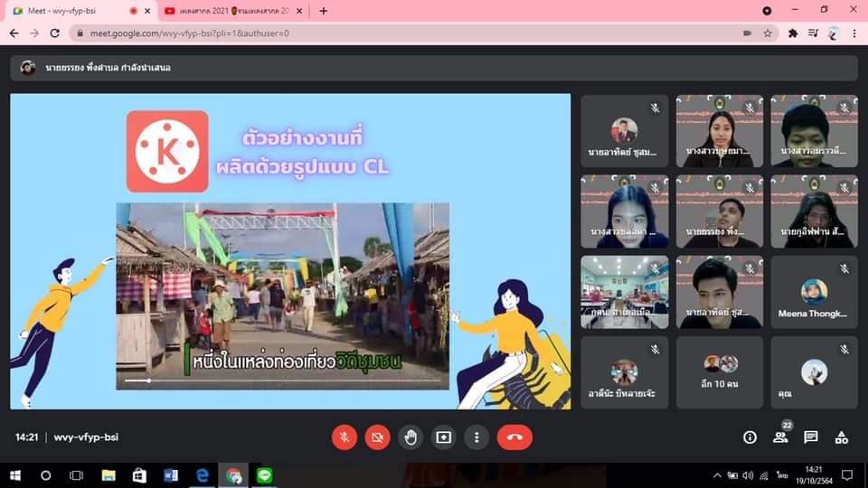Screen dimensions: 868x488
Task: Select the Meena Thongk... participant tile
Action: pos(814,292)
